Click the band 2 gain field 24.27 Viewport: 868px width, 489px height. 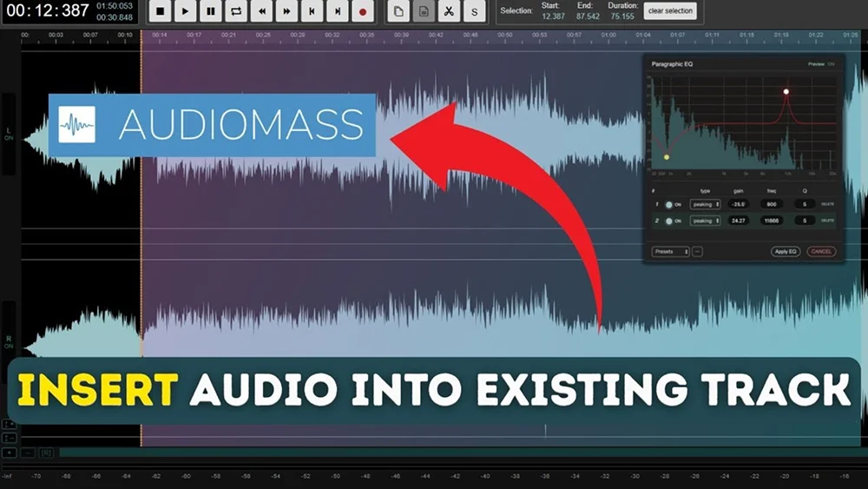[x=739, y=221]
